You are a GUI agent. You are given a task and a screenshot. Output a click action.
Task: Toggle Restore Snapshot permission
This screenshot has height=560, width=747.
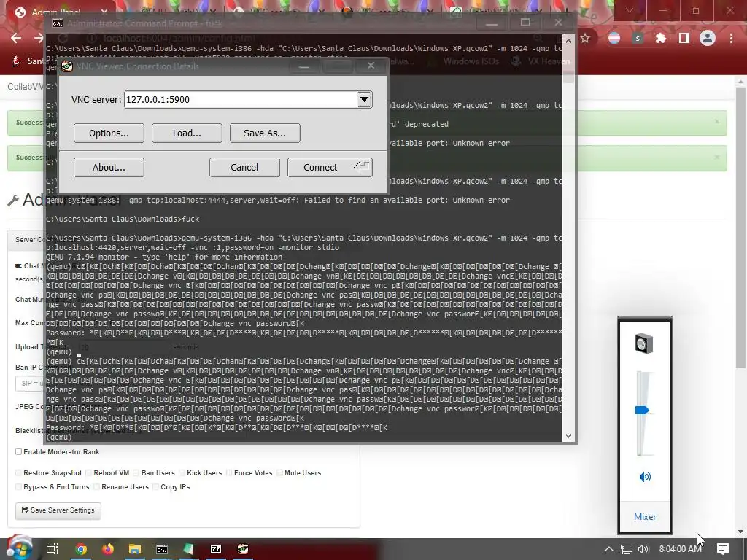coord(18,472)
